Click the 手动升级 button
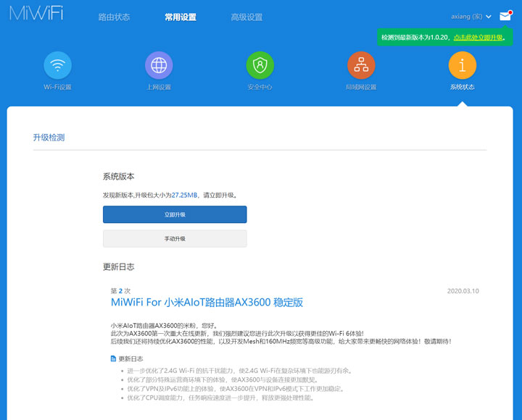 [x=175, y=238]
